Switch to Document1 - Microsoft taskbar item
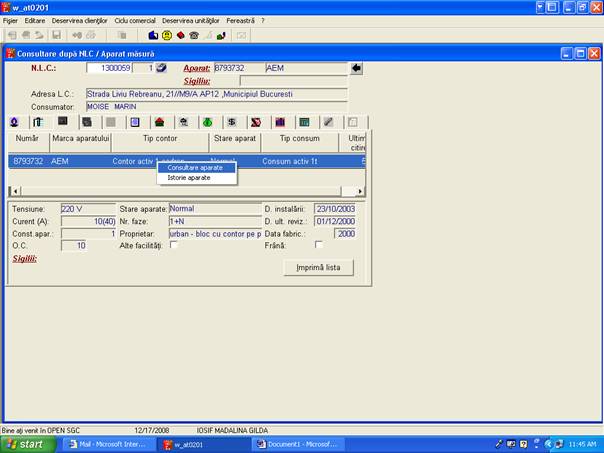This screenshot has height=453, width=604. point(297,445)
